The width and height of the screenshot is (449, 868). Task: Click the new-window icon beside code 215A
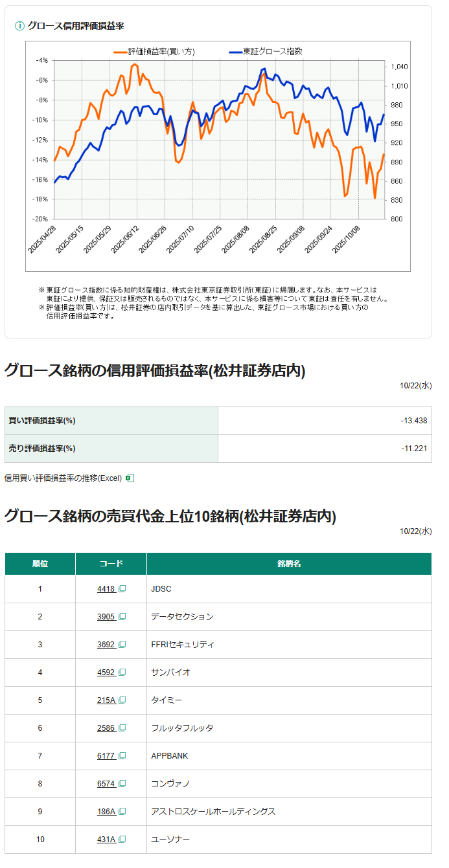pos(122,700)
